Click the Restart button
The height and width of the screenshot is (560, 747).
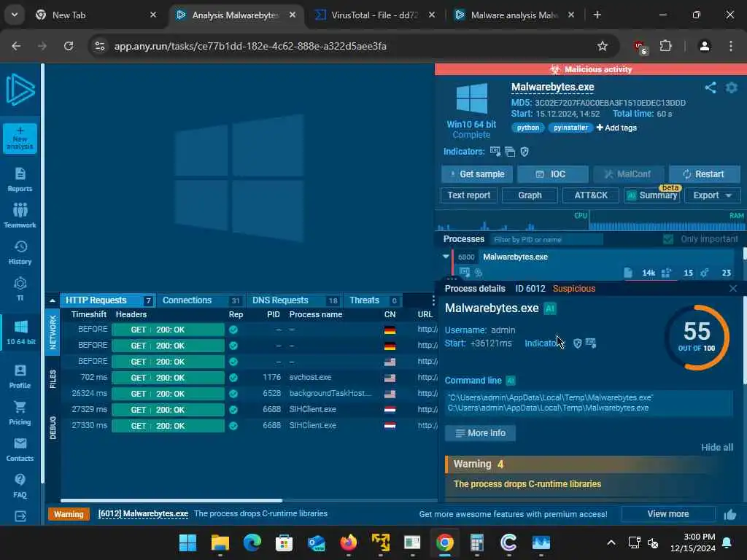(x=704, y=174)
